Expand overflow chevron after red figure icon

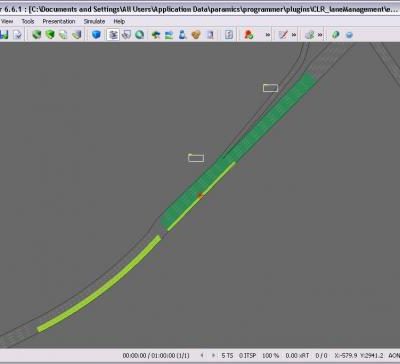(268, 35)
